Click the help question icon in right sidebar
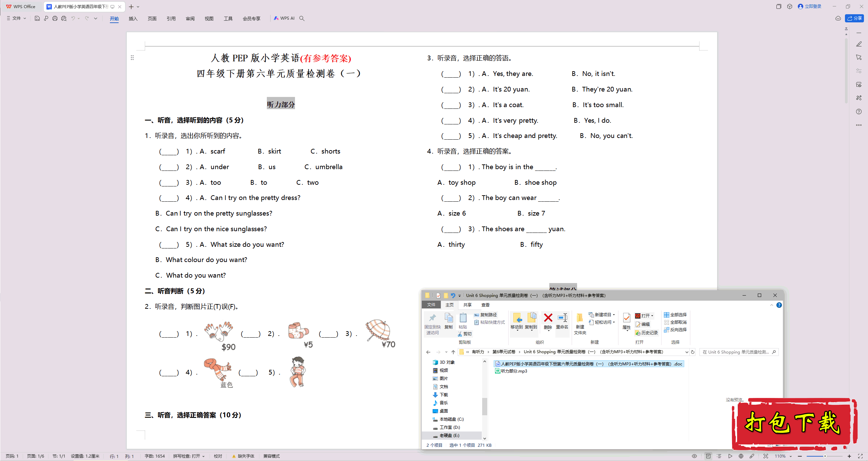This screenshot has width=868, height=461. (x=859, y=112)
